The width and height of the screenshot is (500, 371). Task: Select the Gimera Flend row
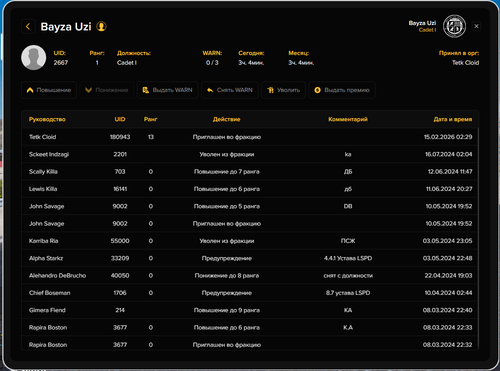[x=250, y=310]
